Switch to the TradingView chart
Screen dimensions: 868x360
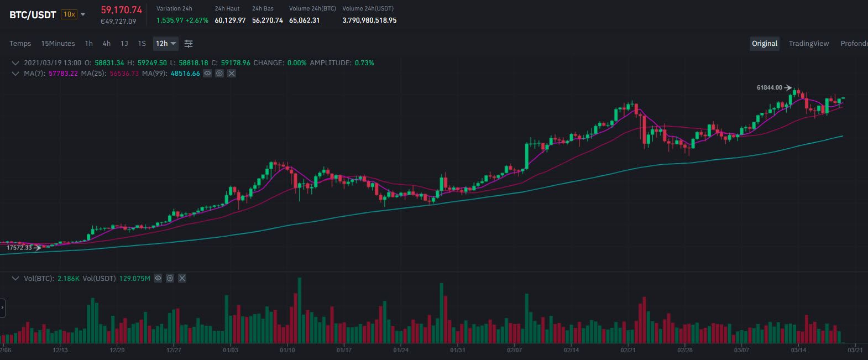[x=809, y=44]
